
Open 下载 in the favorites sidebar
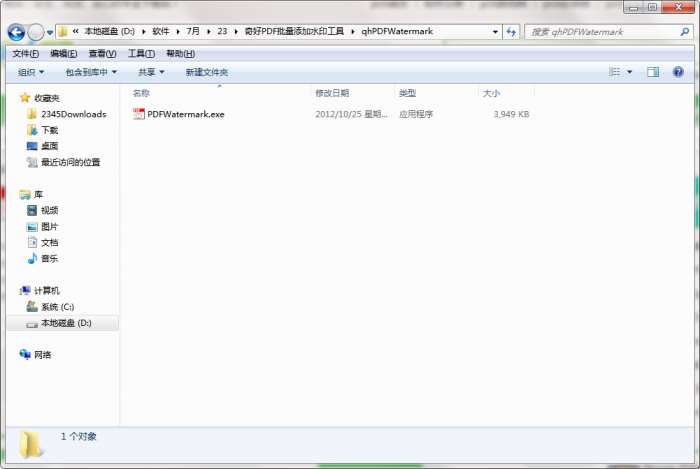click(50, 130)
